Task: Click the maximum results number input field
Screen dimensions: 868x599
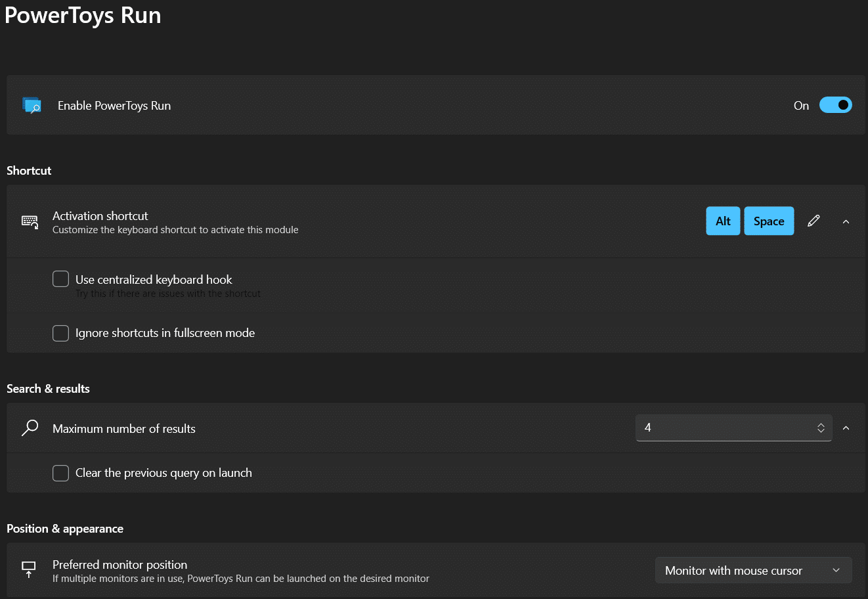Action: coord(722,428)
